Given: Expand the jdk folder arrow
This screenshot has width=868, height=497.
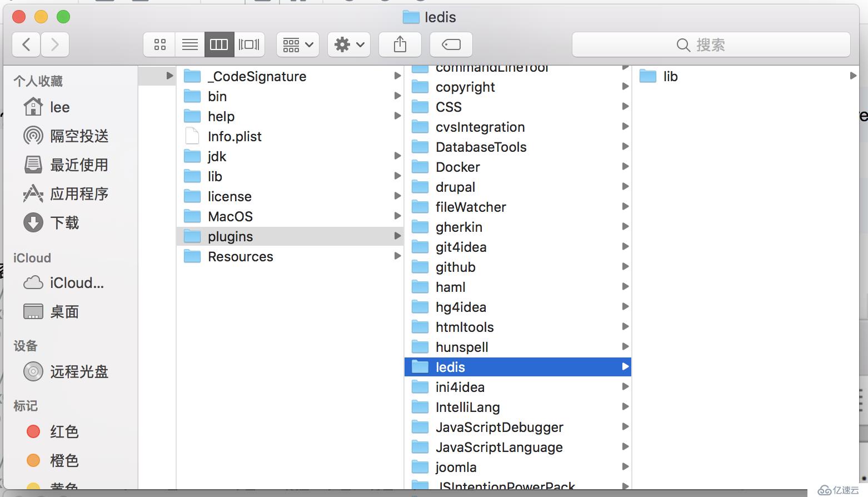Looking at the screenshot, I should pyautogui.click(x=397, y=156).
